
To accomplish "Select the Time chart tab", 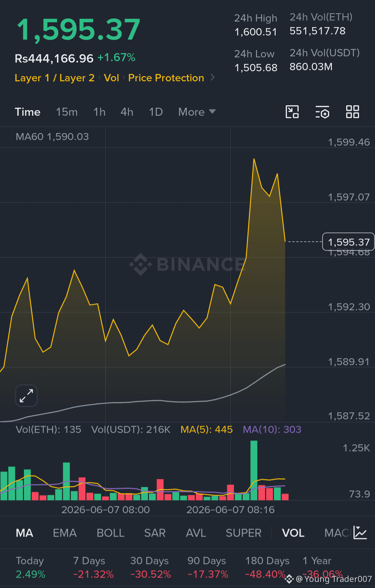I will point(27,112).
